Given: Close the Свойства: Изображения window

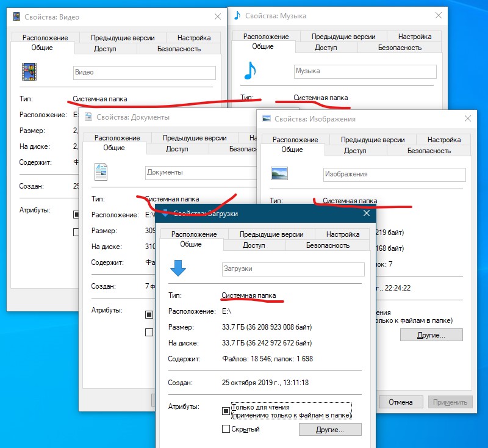Looking at the screenshot, I should 468,118.
